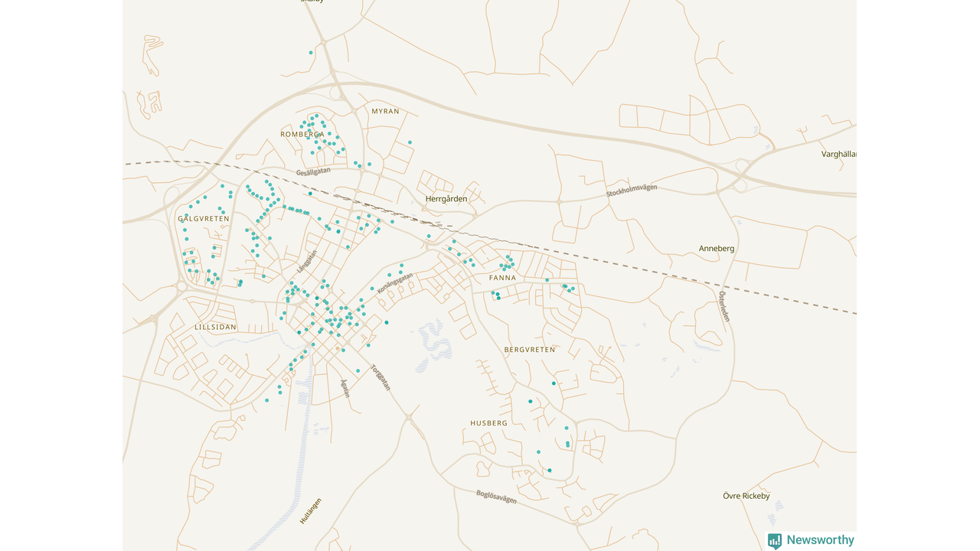Screen dimensions: 980x551
Task: Click the LILLSIDAN district label
Action: click(x=216, y=327)
